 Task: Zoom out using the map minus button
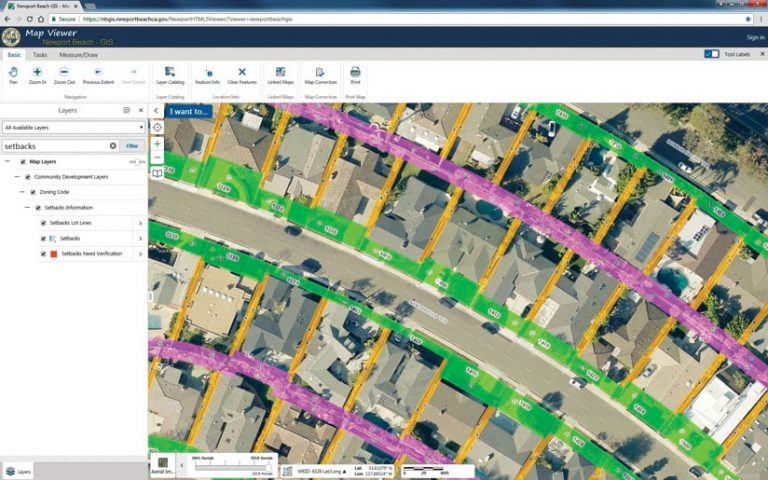[157, 157]
